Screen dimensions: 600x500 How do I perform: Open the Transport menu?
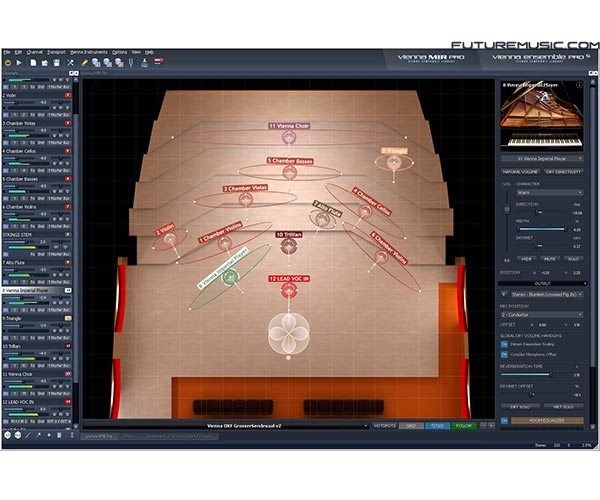56,52
